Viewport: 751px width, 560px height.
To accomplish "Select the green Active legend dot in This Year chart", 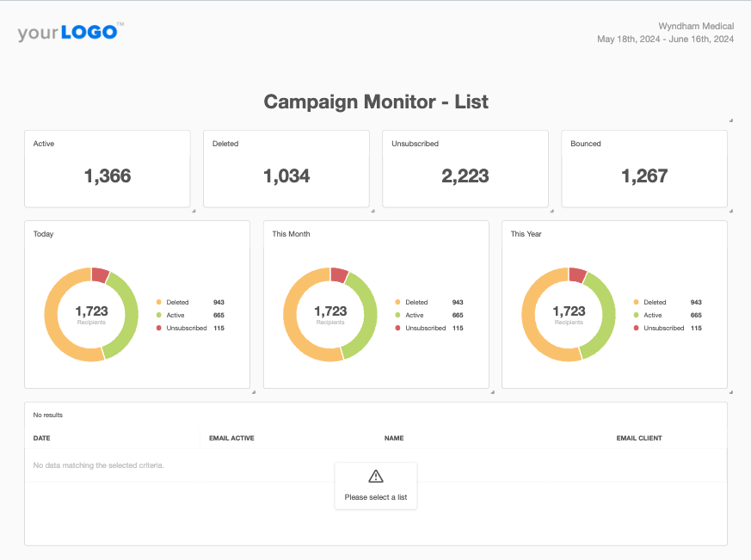I will pyautogui.click(x=637, y=316).
